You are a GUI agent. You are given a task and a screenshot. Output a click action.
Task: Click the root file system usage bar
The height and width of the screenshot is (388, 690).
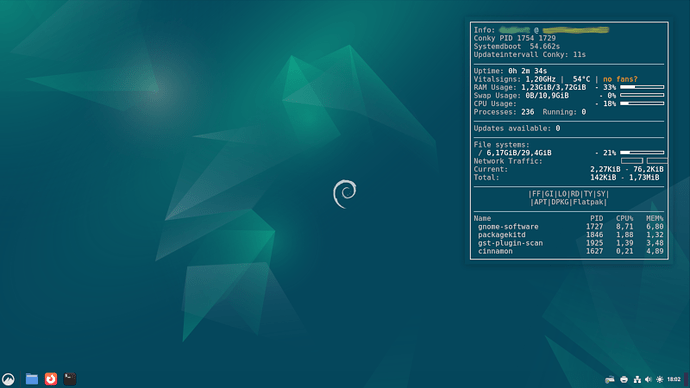pos(642,153)
